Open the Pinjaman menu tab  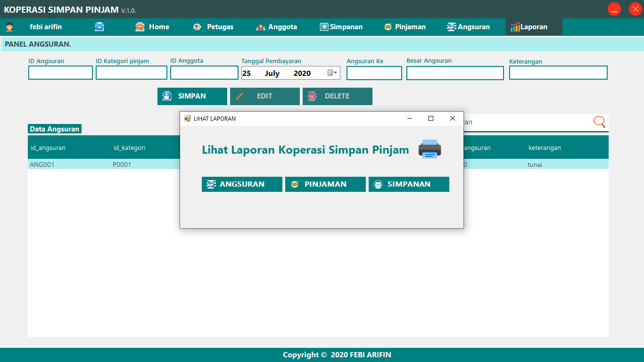pos(404,27)
